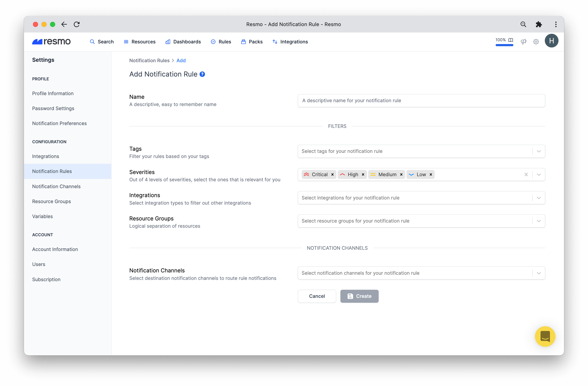The width and height of the screenshot is (588, 387).
Task: Expand the Tags dropdown
Action: [539, 151]
